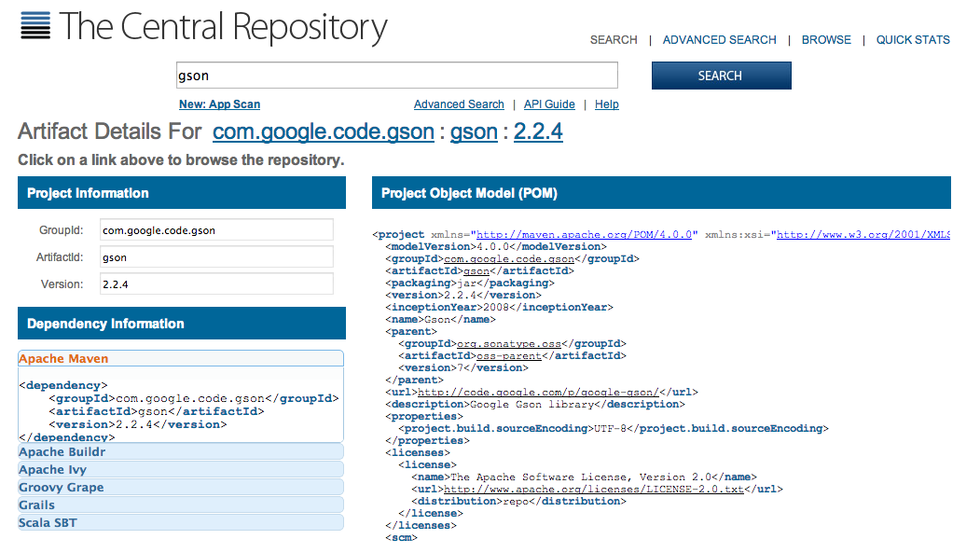The height and width of the screenshot is (553, 980).
Task: Click the modelVersion 4.0.0 line
Action: (496, 247)
